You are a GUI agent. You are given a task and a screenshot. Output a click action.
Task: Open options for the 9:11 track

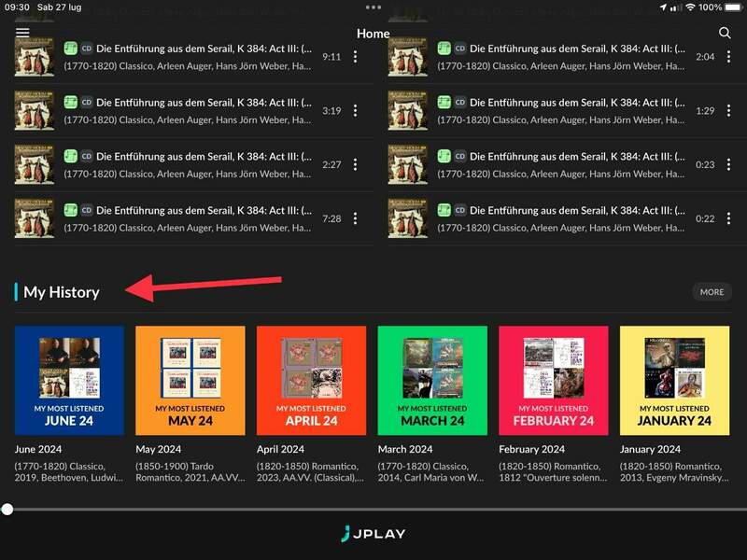[x=355, y=57]
